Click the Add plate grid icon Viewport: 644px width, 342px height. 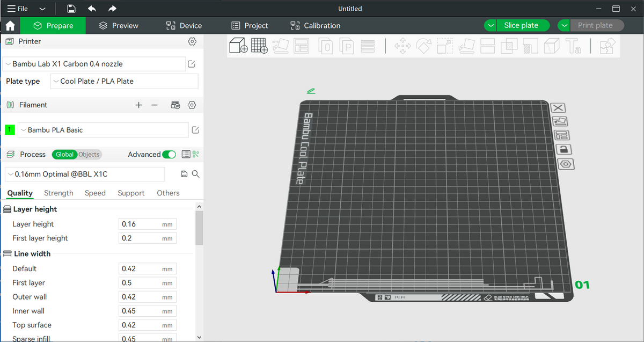[x=259, y=46]
